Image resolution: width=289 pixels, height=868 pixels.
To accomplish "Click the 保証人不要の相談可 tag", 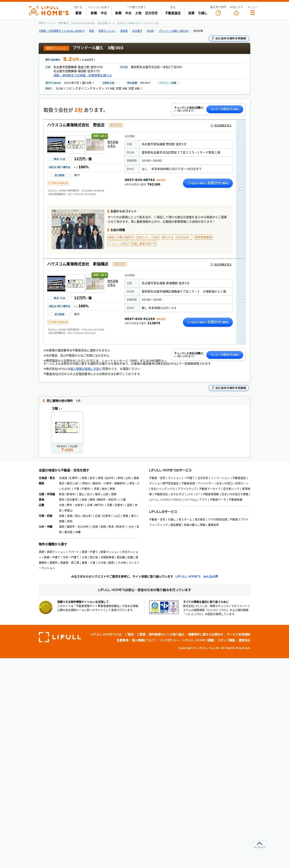I will pos(120,237).
